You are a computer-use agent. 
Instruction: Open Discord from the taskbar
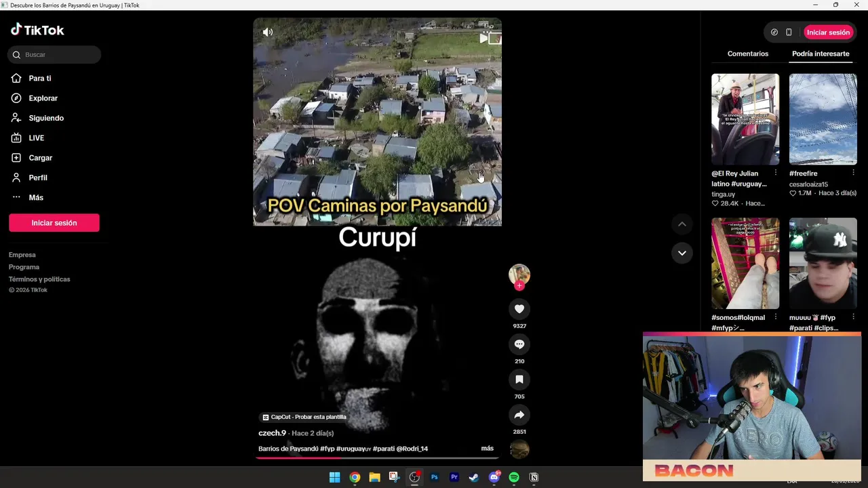[x=494, y=477]
